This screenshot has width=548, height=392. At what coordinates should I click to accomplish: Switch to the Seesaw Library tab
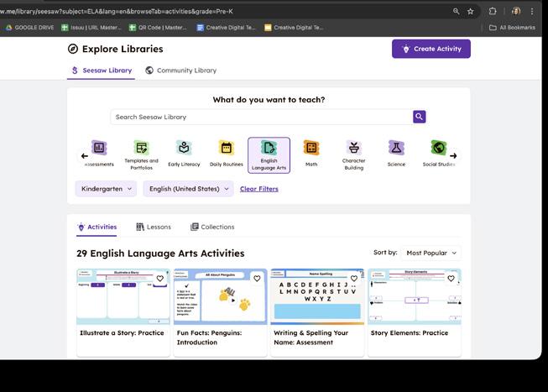[x=101, y=71]
